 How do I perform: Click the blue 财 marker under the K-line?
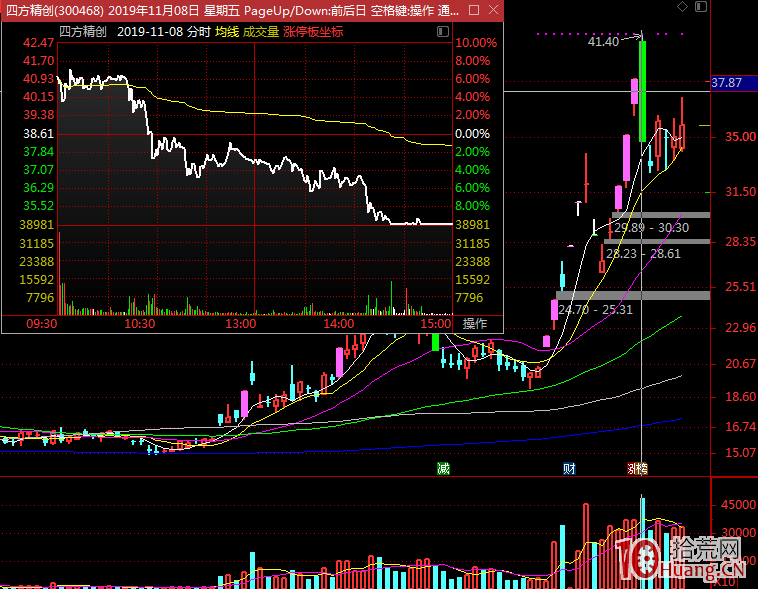(569, 468)
